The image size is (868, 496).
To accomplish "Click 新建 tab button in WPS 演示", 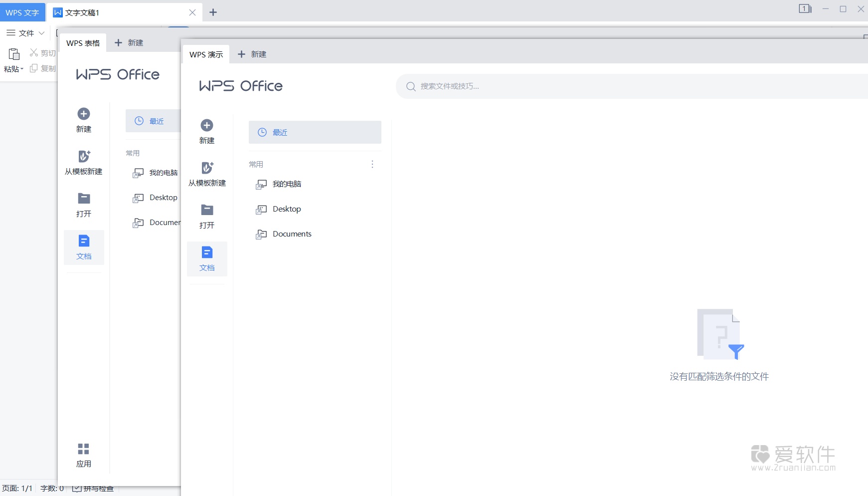I will pyautogui.click(x=252, y=54).
